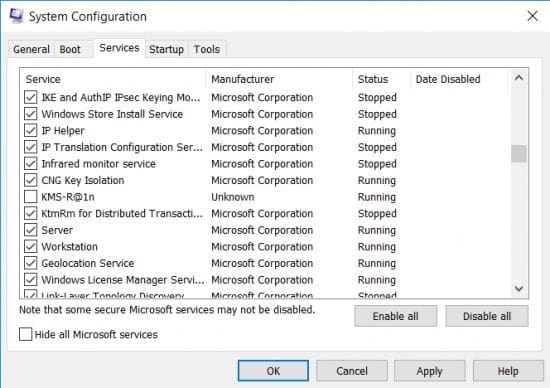
Task: Select 'Windows Store Install Service' name text
Action: (x=112, y=114)
